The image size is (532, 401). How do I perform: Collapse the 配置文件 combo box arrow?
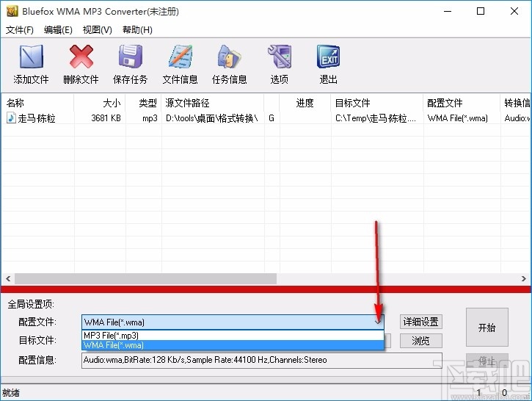(378, 322)
